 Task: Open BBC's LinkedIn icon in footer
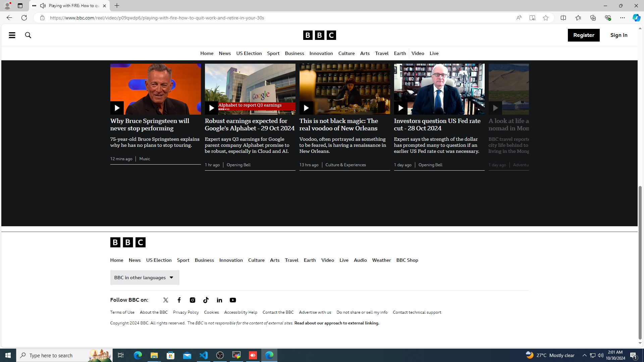coord(219,300)
